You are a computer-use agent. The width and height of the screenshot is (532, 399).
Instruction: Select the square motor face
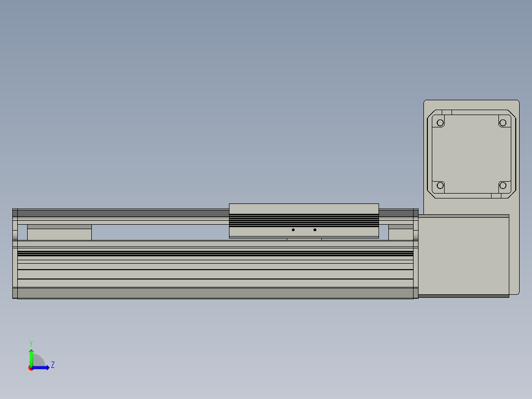click(x=471, y=154)
